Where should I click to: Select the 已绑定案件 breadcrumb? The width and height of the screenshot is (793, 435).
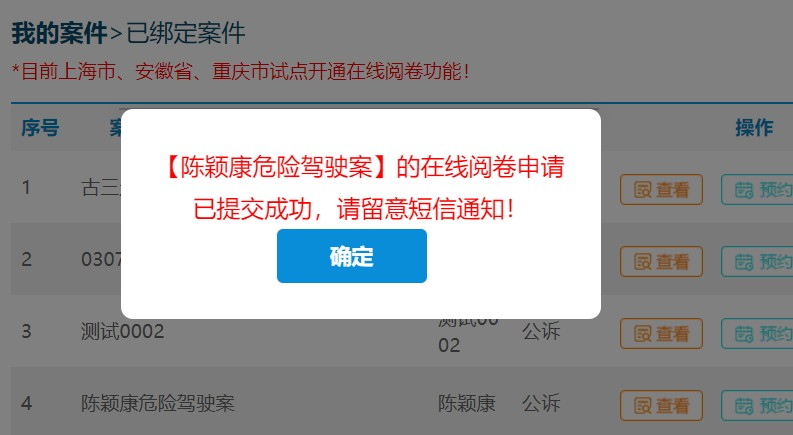[186, 33]
